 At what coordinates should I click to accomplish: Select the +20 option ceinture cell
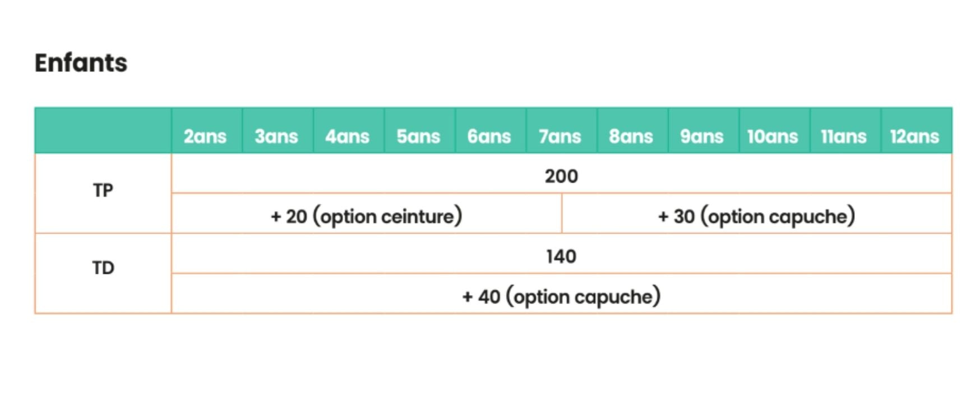367,216
